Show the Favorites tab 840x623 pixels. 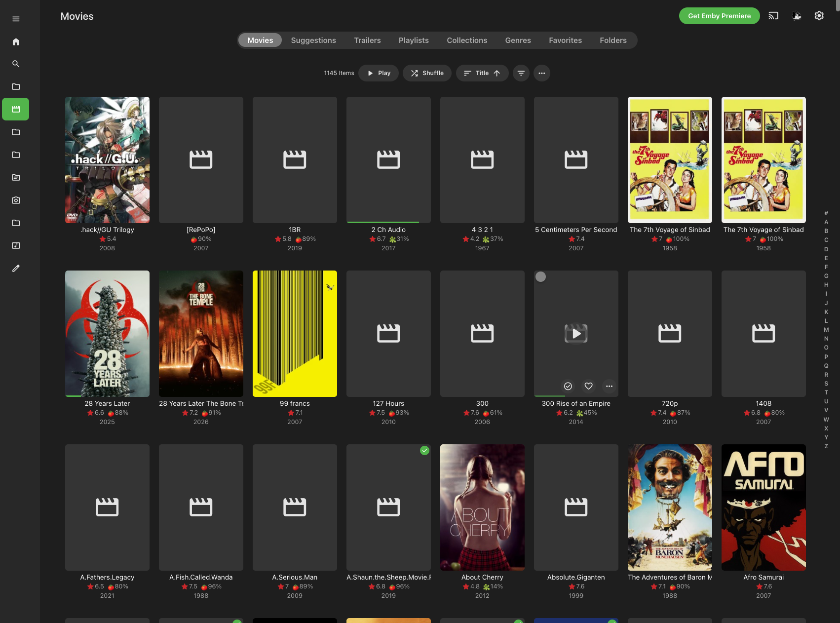pos(565,40)
